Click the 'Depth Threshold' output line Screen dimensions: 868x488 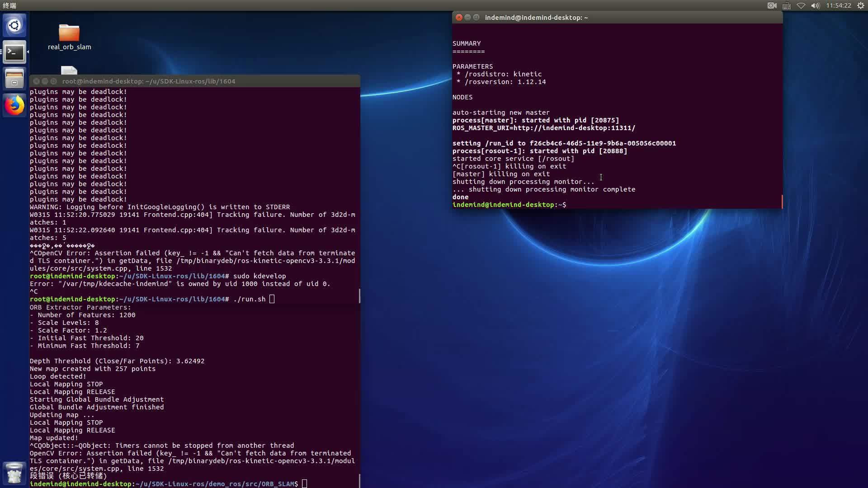click(117, 361)
